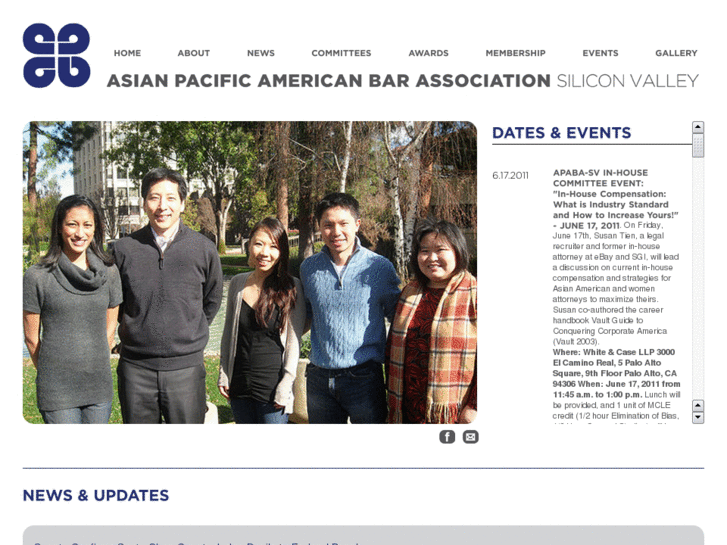Click the email envelope icon
The height and width of the screenshot is (545, 727).
point(471,437)
